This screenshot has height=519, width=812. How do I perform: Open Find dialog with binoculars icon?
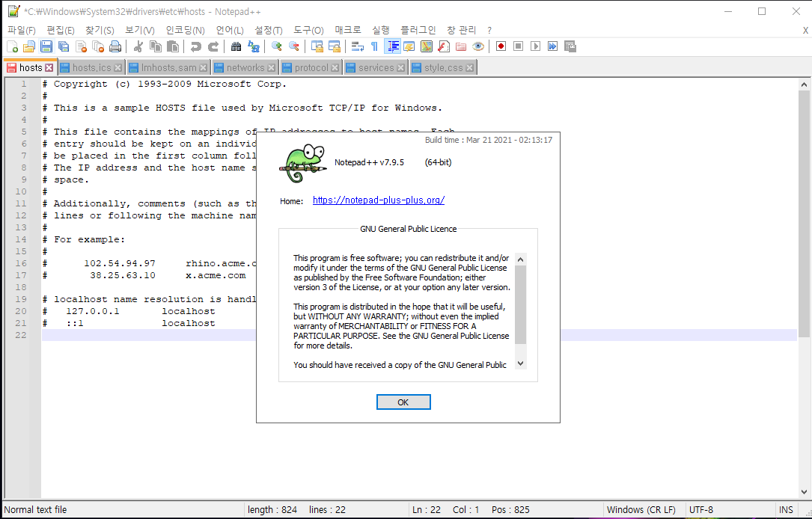(x=236, y=46)
